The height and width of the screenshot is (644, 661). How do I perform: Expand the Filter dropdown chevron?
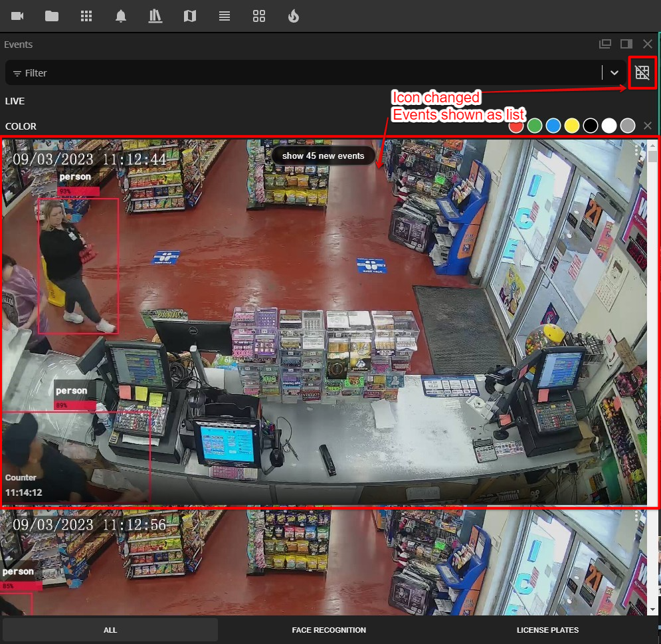click(x=614, y=72)
